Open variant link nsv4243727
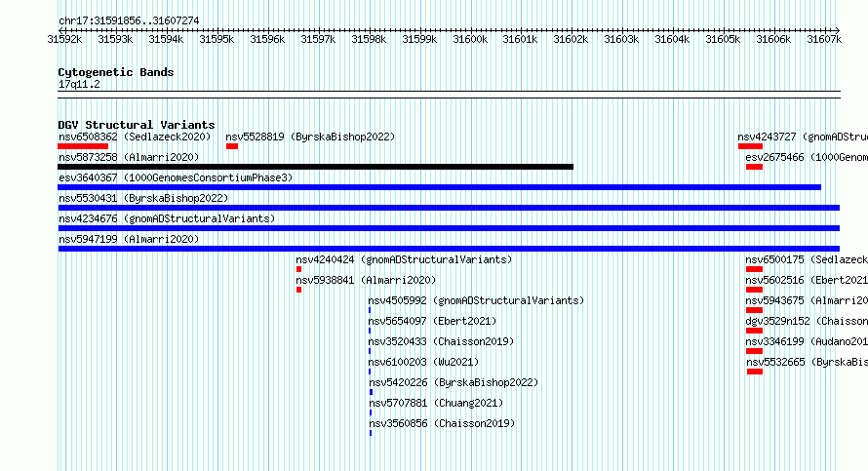The image size is (868, 471). click(803, 137)
